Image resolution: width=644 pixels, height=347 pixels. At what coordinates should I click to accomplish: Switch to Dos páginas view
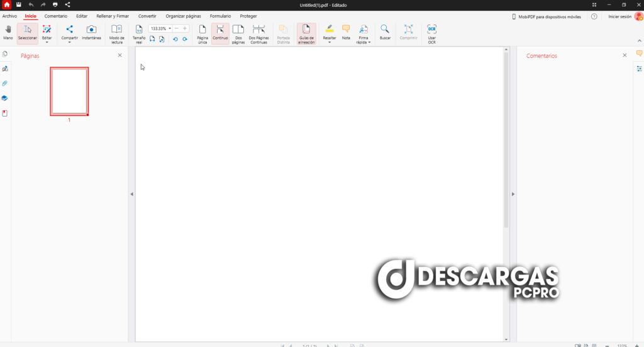click(238, 33)
